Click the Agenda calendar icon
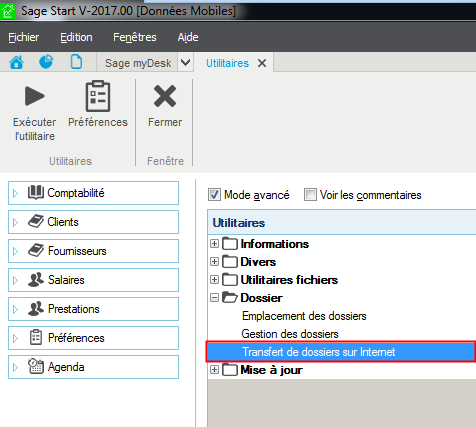Image resolution: width=476 pixels, height=427 pixels. pyautogui.click(x=36, y=366)
